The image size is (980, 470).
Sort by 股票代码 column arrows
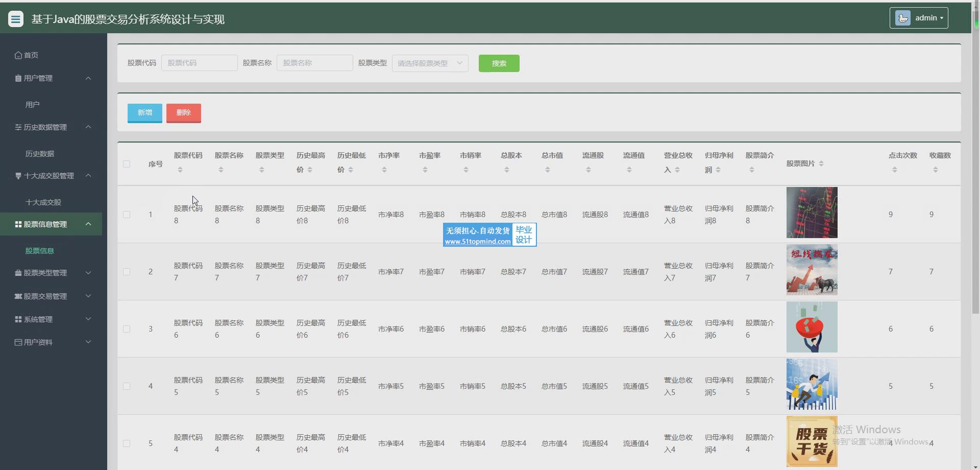coord(180,170)
